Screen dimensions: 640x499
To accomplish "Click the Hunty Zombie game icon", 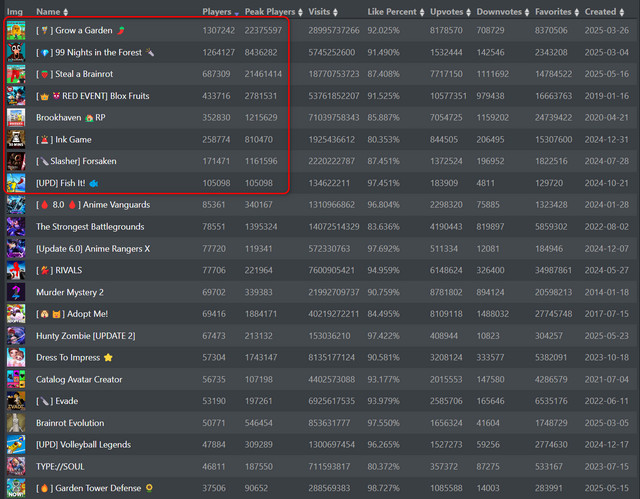I will [x=16, y=336].
